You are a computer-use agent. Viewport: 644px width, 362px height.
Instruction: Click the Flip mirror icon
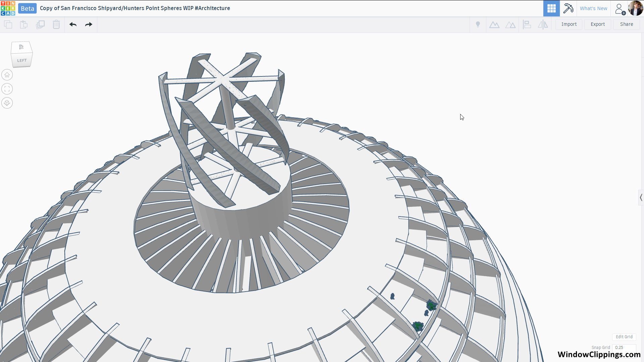tap(543, 24)
